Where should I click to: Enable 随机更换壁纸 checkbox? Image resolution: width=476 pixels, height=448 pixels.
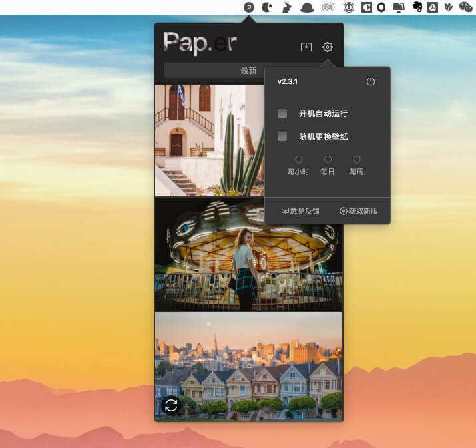pyautogui.click(x=282, y=136)
